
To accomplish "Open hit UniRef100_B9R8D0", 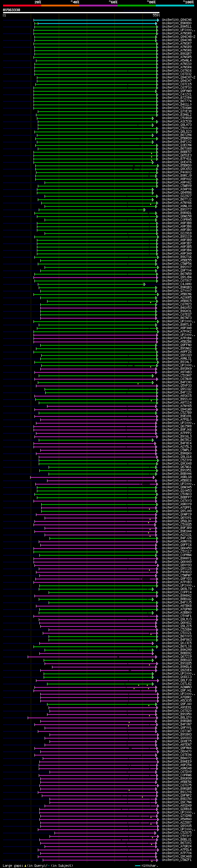I will [x=177, y=23].
